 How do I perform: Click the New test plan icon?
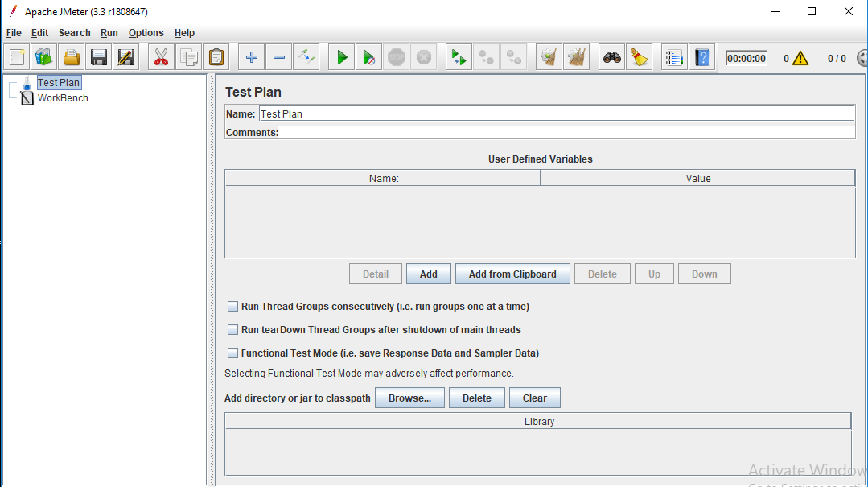click(17, 57)
